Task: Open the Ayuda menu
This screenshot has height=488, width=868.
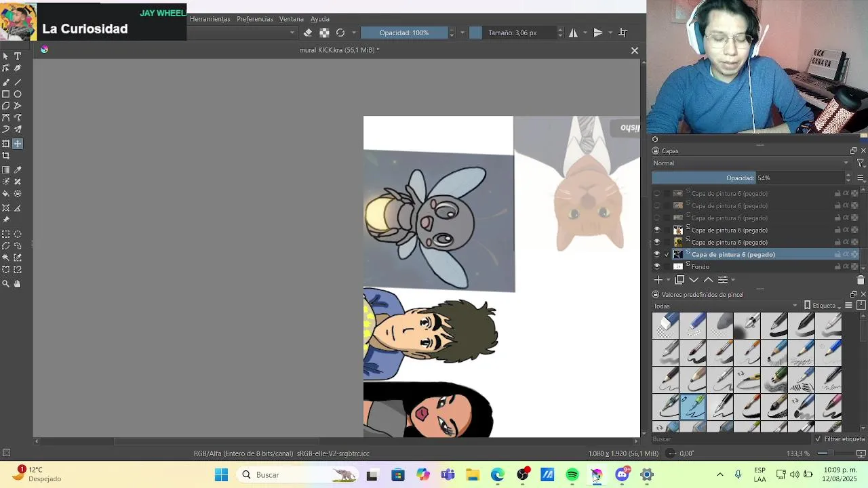Action: (x=320, y=19)
